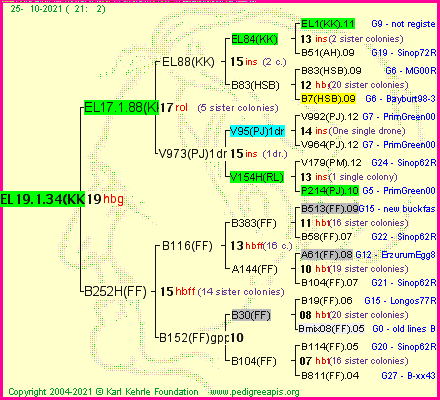Screen dimensions: 440x400
Task: Click the B116(FF) pedigree entry
Action: tap(187, 246)
